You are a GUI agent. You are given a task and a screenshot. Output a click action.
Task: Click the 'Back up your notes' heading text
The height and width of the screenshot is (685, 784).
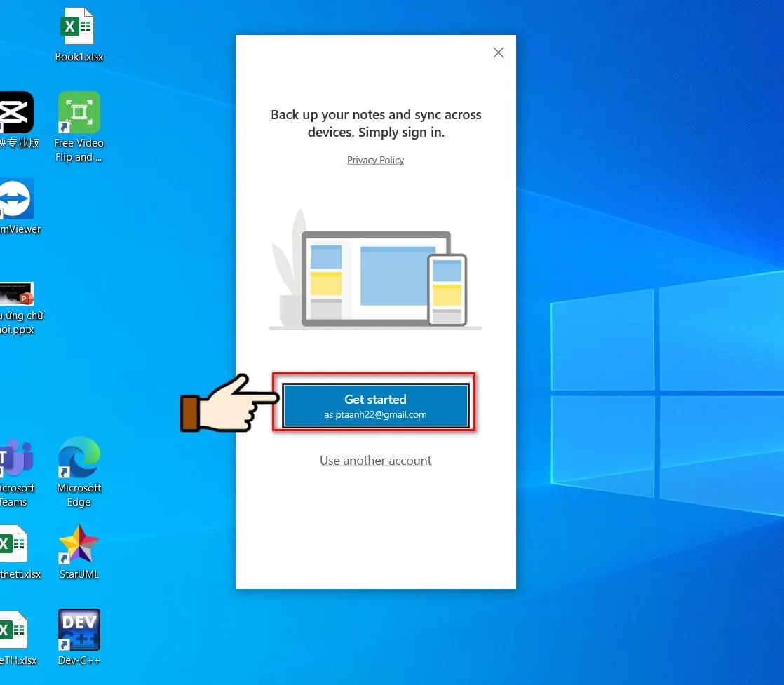click(x=376, y=123)
